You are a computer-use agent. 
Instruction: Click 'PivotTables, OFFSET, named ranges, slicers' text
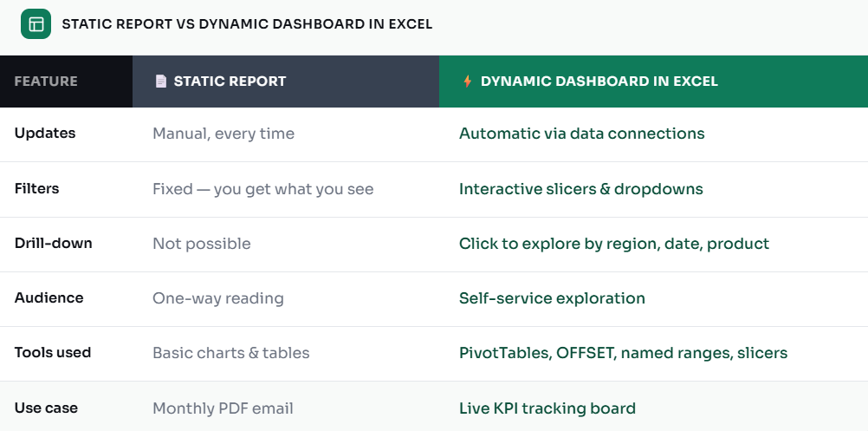coord(624,354)
